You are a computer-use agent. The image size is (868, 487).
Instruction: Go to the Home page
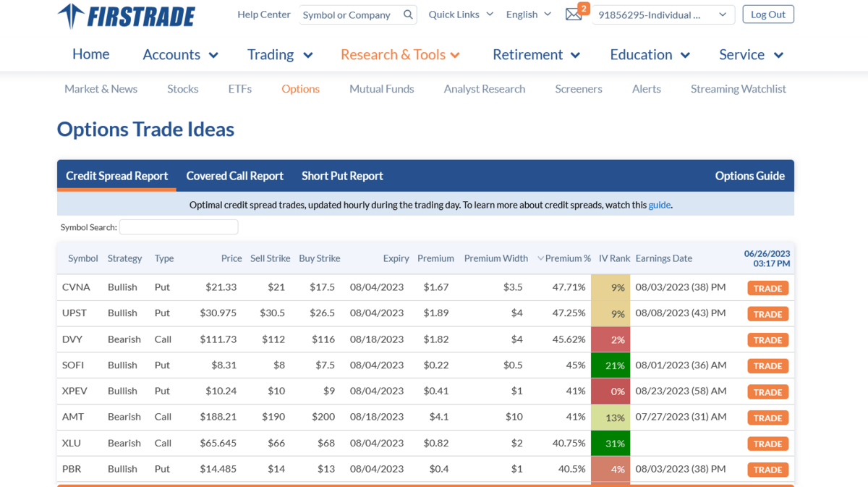(x=90, y=54)
